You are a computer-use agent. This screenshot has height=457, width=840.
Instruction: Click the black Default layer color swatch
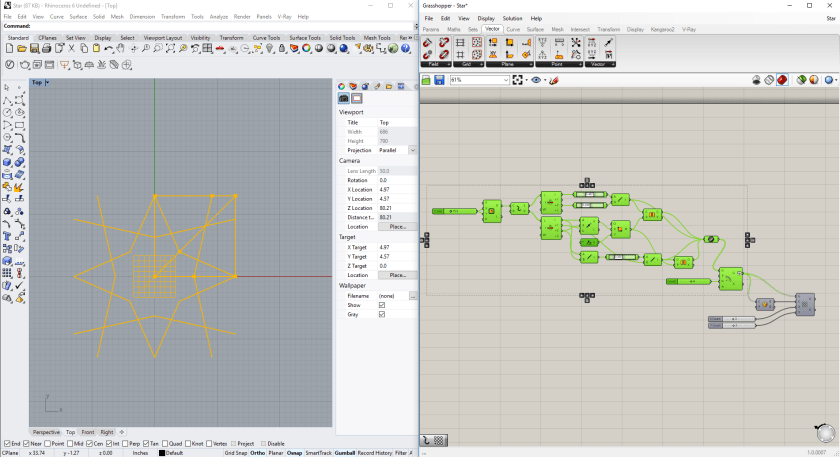pos(162,453)
